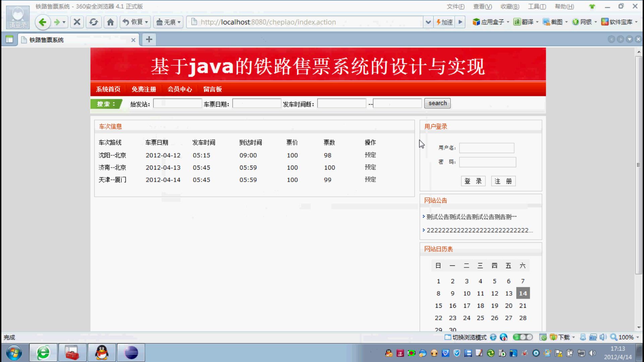Open the 文件(F) menu
Viewport: 644px width, 362px height.
[x=455, y=6]
